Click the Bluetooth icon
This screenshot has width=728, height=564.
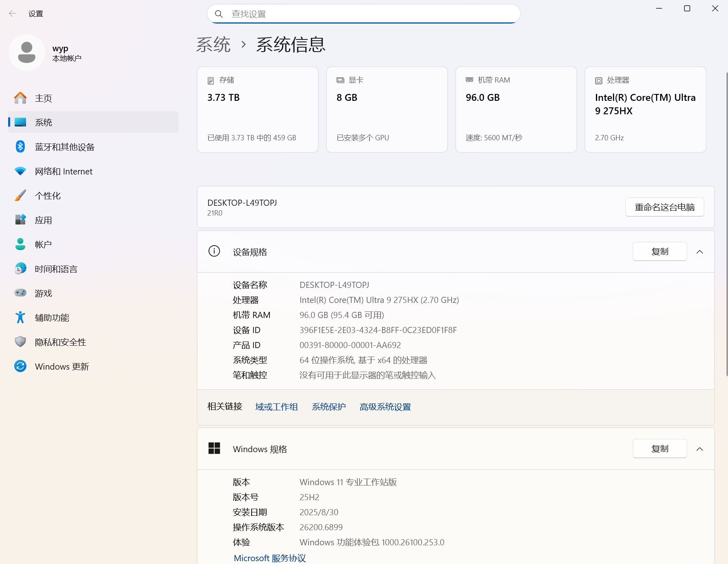click(x=20, y=147)
